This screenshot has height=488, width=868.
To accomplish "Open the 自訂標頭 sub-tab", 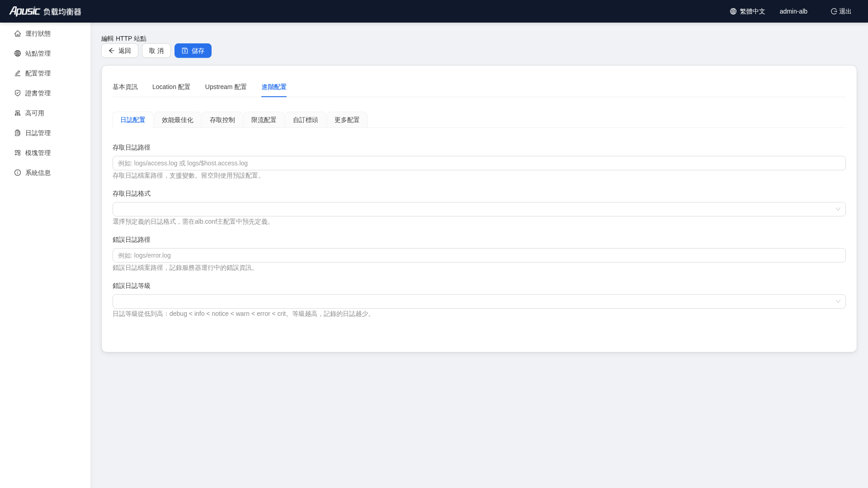I will click(x=306, y=120).
